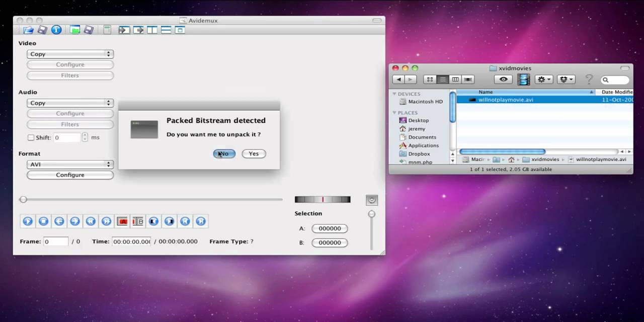Screen dimensions: 644x322
Task: Collapse the PLACES section in Finder sidebar
Action: click(394, 113)
